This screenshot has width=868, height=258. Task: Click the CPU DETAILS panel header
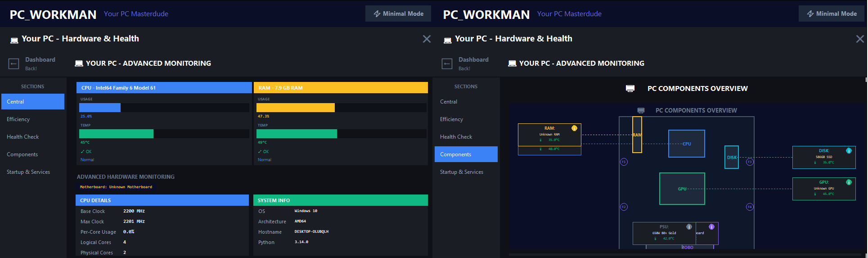(162, 200)
